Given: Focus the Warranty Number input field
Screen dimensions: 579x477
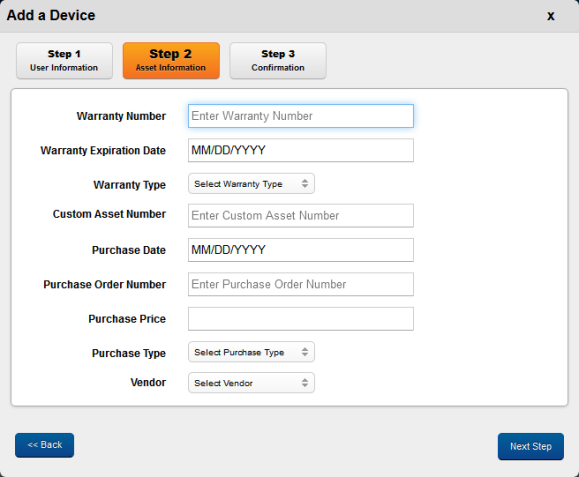Looking at the screenshot, I should point(301,116).
